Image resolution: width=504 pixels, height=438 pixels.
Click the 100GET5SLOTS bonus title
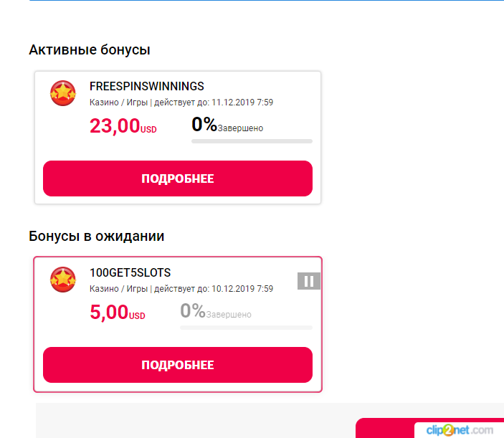[130, 272]
